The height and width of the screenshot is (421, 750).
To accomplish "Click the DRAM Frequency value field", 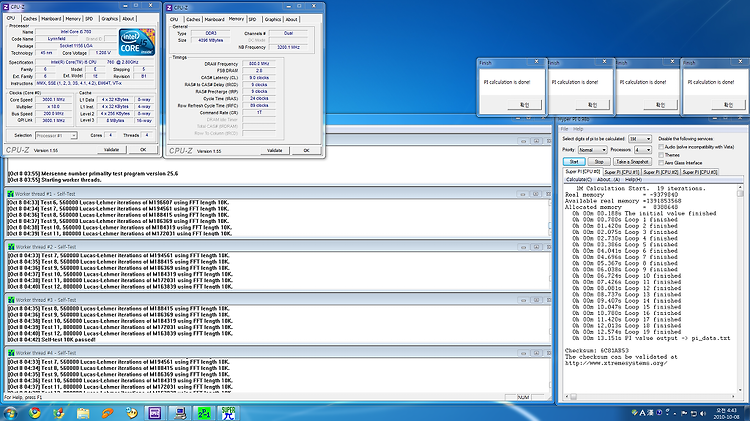I will (259, 64).
